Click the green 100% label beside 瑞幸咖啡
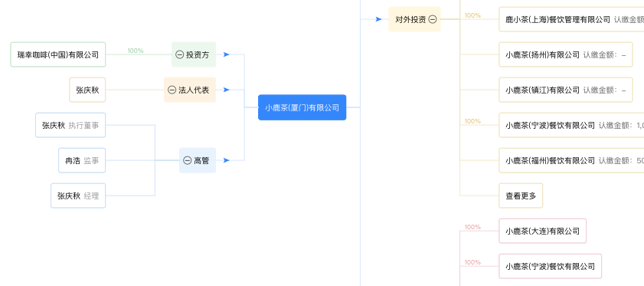Viewport: 644px width, 286px height. [136, 51]
